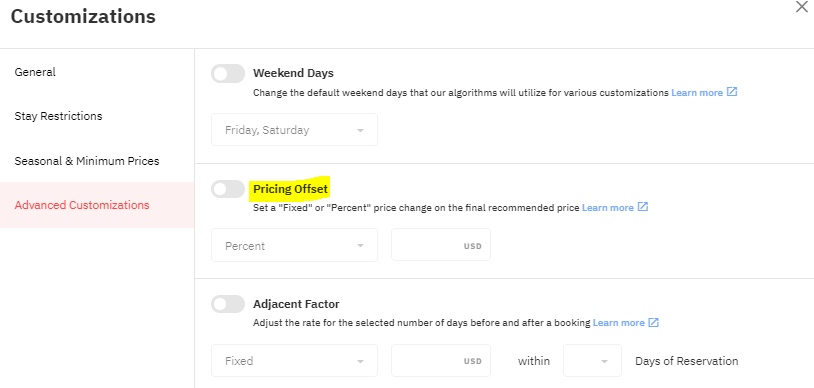Open external link icon beside Weekend Days Learn more
814x388 pixels.
pos(732,92)
